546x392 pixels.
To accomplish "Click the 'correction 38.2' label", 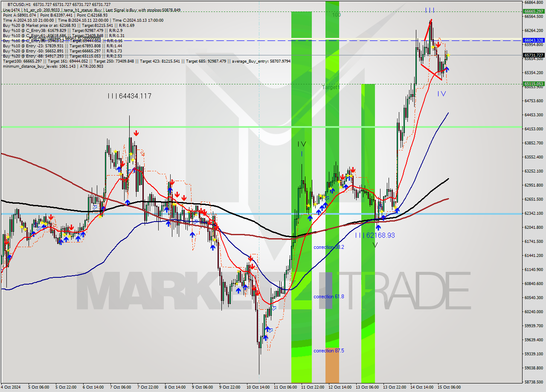I will (328, 247).
